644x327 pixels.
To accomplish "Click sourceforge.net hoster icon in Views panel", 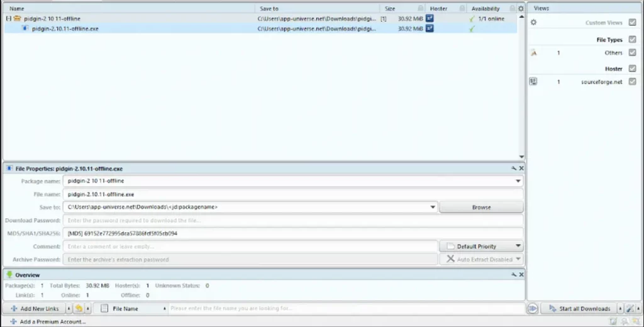I will pyautogui.click(x=533, y=81).
